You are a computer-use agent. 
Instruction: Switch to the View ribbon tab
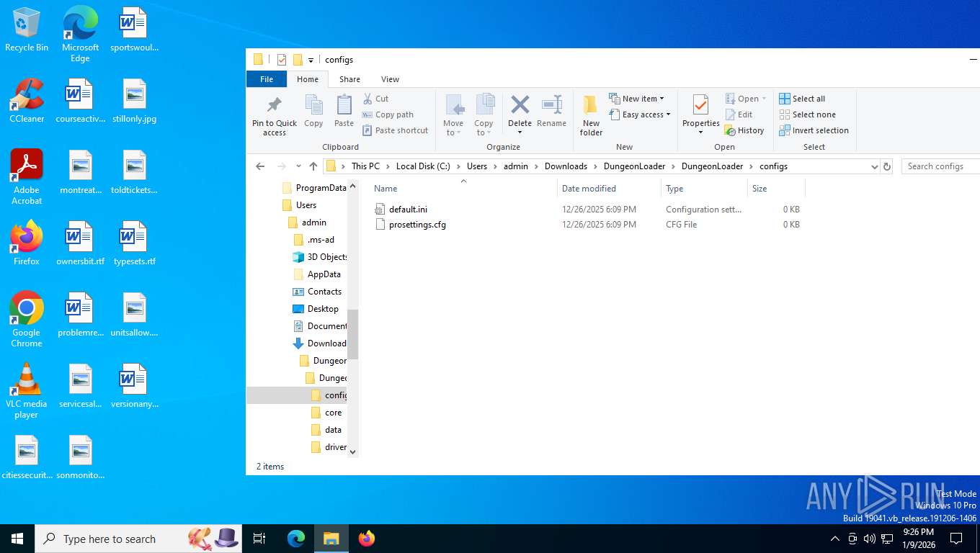(x=390, y=79)
